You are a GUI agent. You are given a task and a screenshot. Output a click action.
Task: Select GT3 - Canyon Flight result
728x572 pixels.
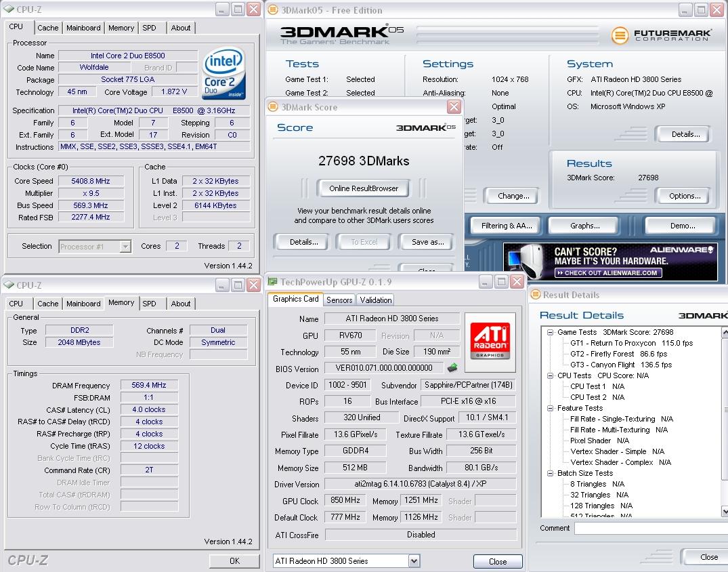[x=621, y=365]
